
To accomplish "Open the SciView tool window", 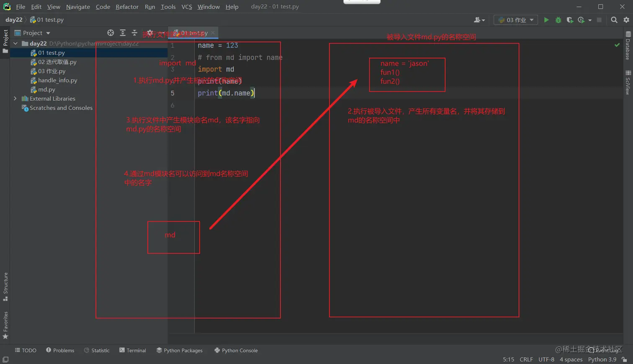I will (628, 82).
